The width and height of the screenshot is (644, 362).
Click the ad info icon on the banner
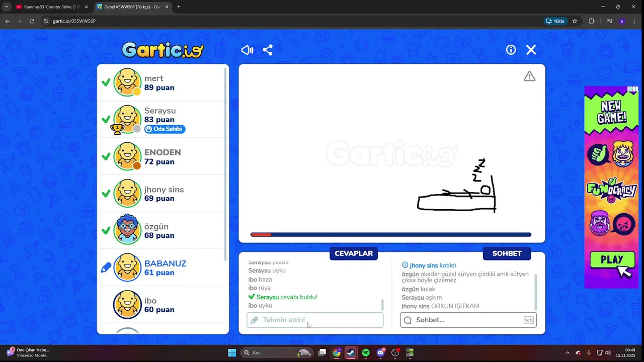(630, 89)
